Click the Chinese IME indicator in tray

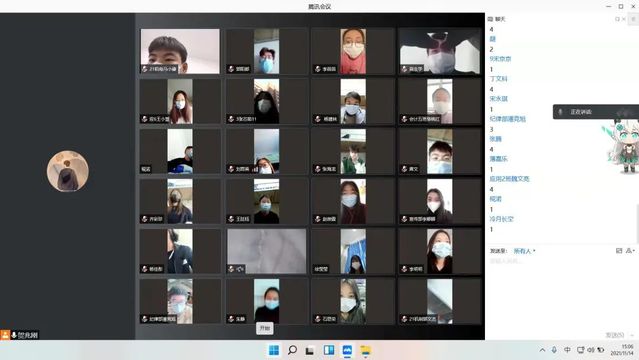[567, 350]
